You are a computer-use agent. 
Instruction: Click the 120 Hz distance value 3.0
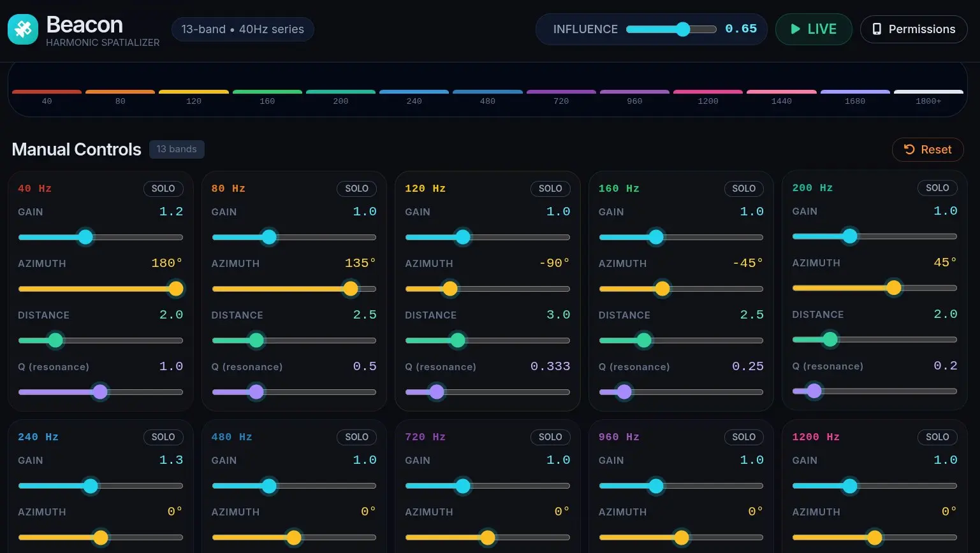[x=559, y=315]
